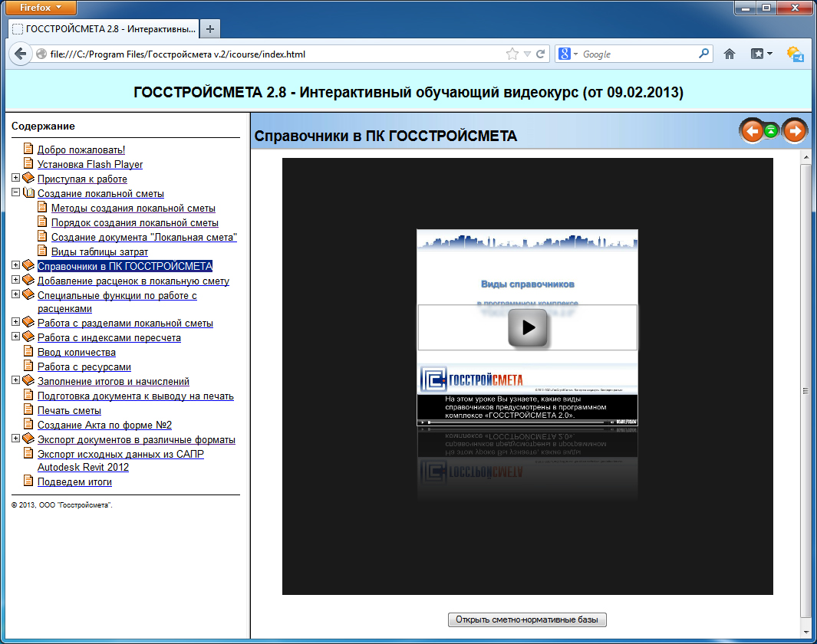This screenshot has height=644, width=817.
Task: Expand Экспорт документов в различные форматы
Action: click(x=15, y=439)
